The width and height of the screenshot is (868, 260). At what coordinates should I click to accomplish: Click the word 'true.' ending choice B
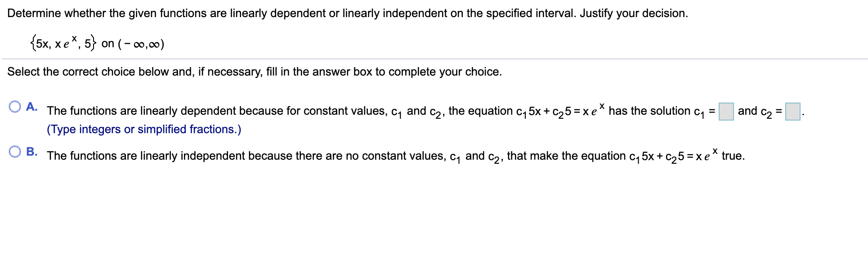pos(733,156)
